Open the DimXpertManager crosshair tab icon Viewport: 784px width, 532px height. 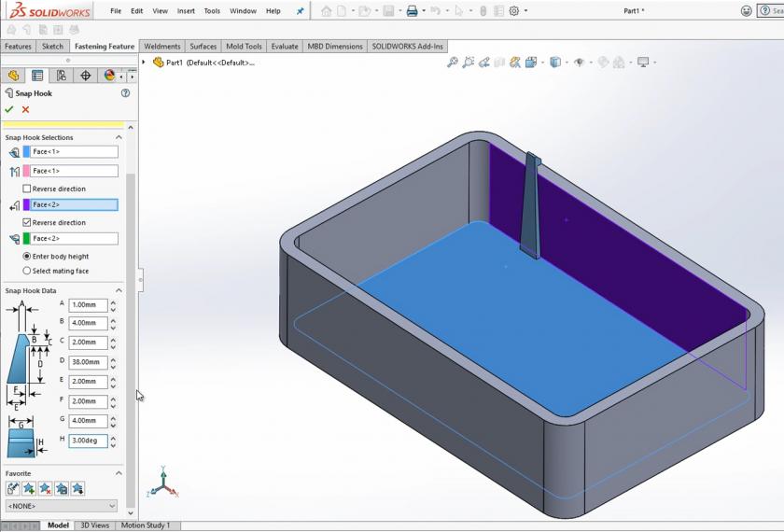(x=86, y=76)
